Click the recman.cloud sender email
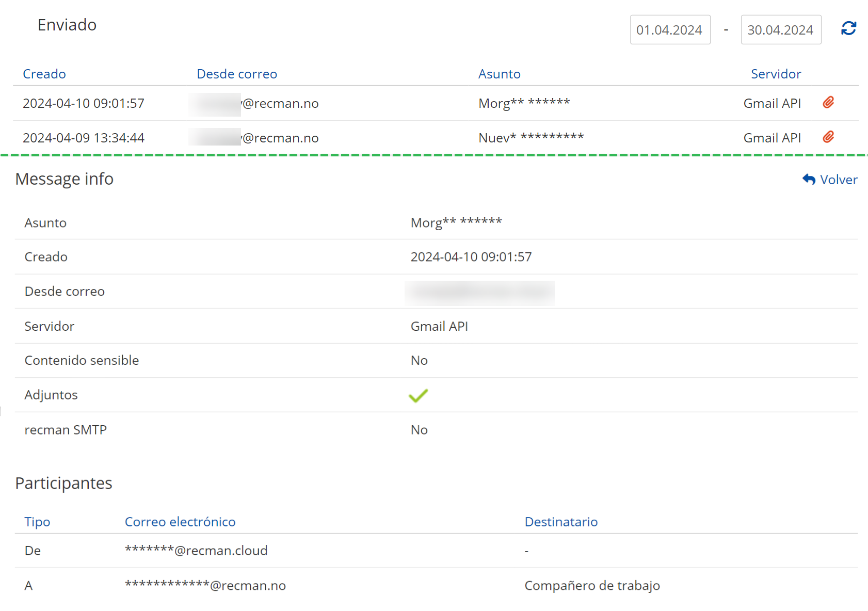The width and height of the screenshot is (868, 611). 196,551
